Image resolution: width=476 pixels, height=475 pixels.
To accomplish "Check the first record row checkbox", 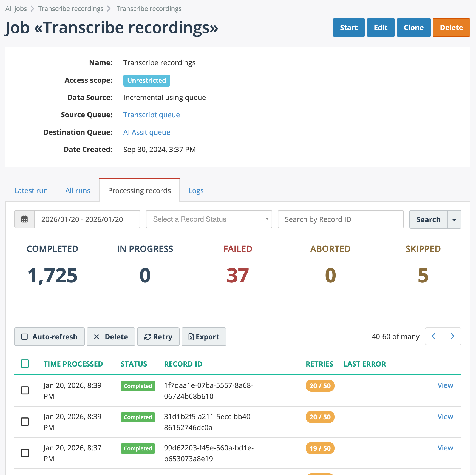I will pyautogui.click(x=25, y=390).
